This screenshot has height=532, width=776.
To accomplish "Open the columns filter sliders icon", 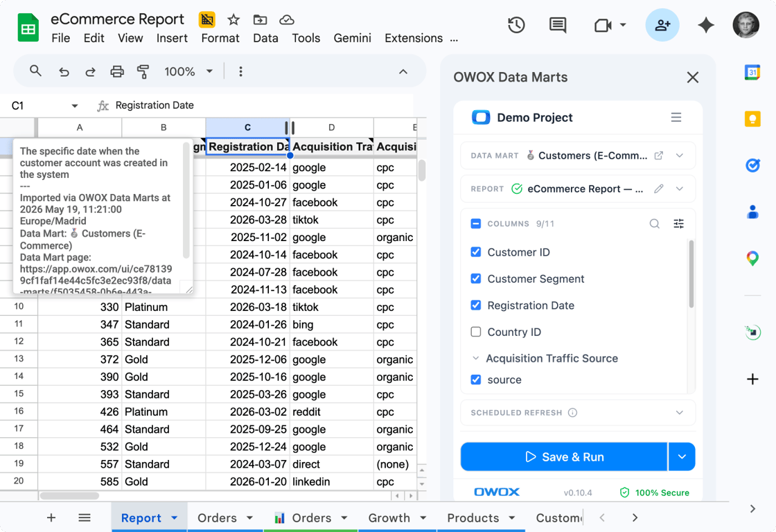I will 679,224.
